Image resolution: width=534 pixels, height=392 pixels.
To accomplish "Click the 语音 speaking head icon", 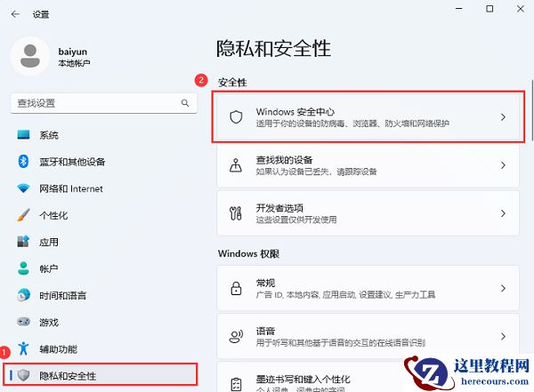I will 236,337.
